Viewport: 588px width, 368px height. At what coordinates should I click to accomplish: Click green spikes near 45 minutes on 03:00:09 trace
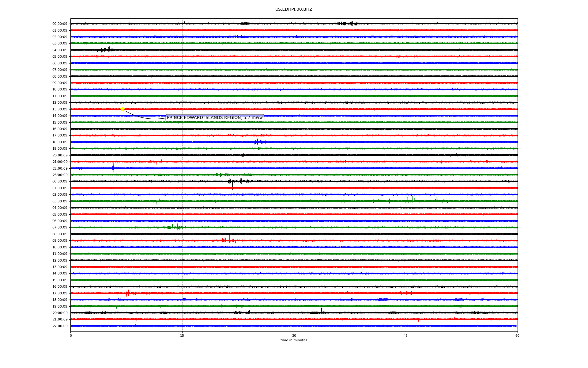click(412, 200)
